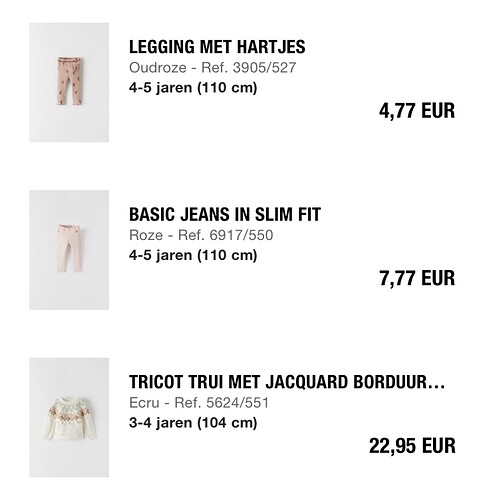Screen dimensions: 498x500
Task: Click reference number 3905/527
Action: (x=264, y=68)
